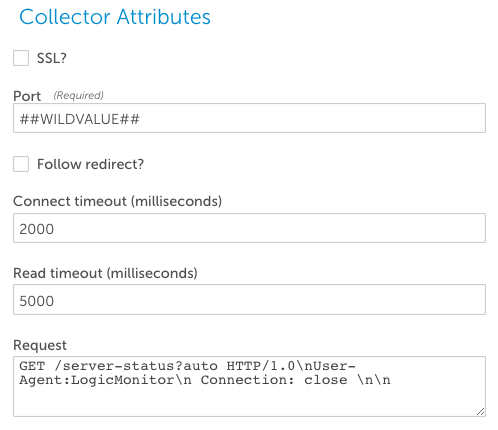
Task: Click inside the Request text area
Action: tap(249, 386)
